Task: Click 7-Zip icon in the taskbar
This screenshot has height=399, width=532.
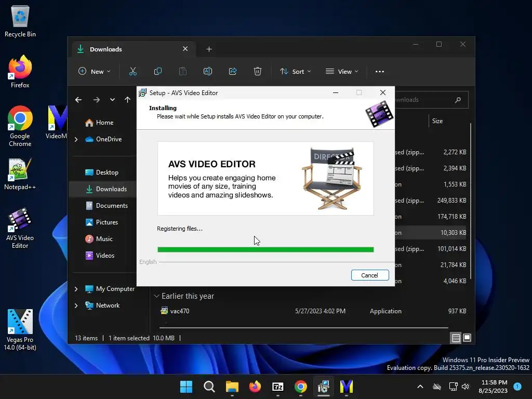Action: point(278,387)
